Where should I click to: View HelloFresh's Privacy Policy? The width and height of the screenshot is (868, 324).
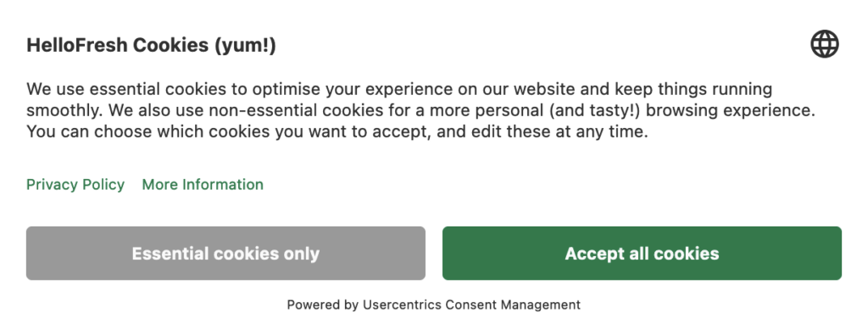tap(75, 184)
